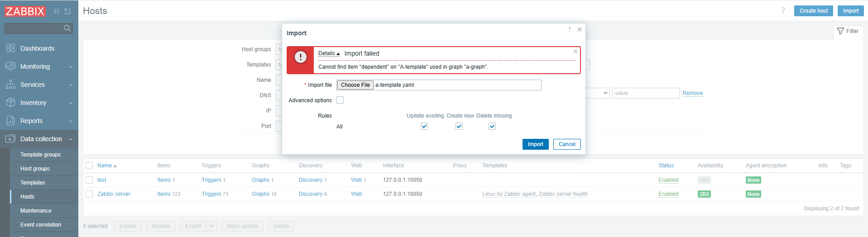Collapse error Details disclosure
The height and width of the screenshot is (237, 868).
pos(329,53)
